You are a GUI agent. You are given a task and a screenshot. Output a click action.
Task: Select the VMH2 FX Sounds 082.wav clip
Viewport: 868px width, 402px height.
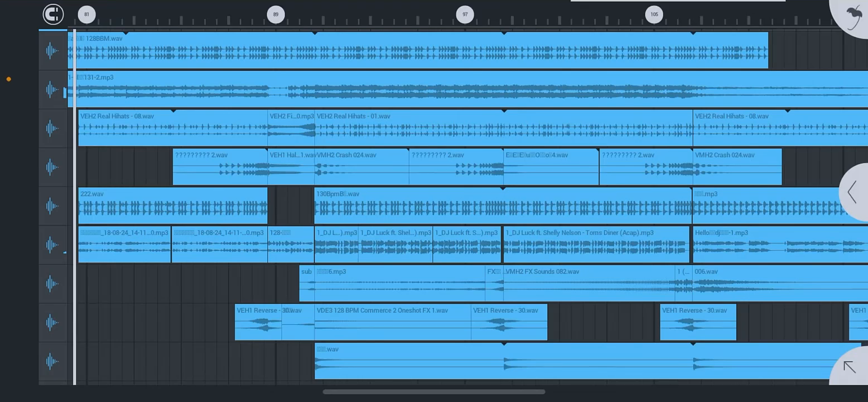(589, 284)
